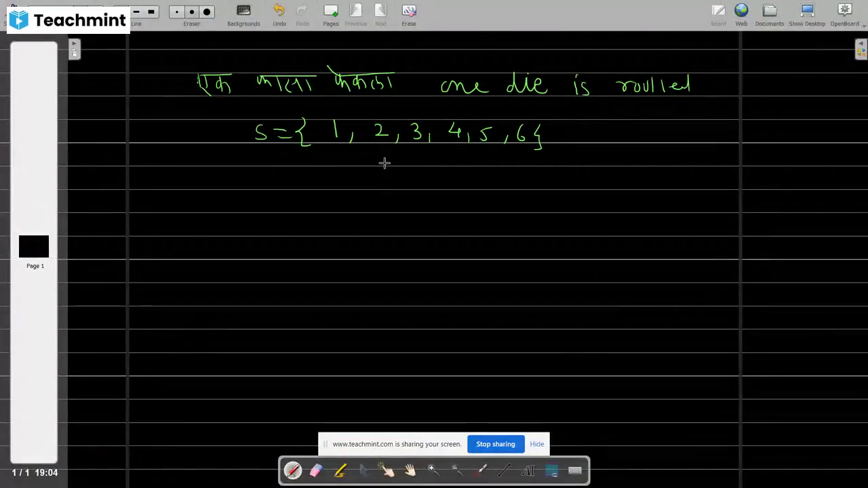Select small eraser size
The image size is (868, 488).
[177, 12]
